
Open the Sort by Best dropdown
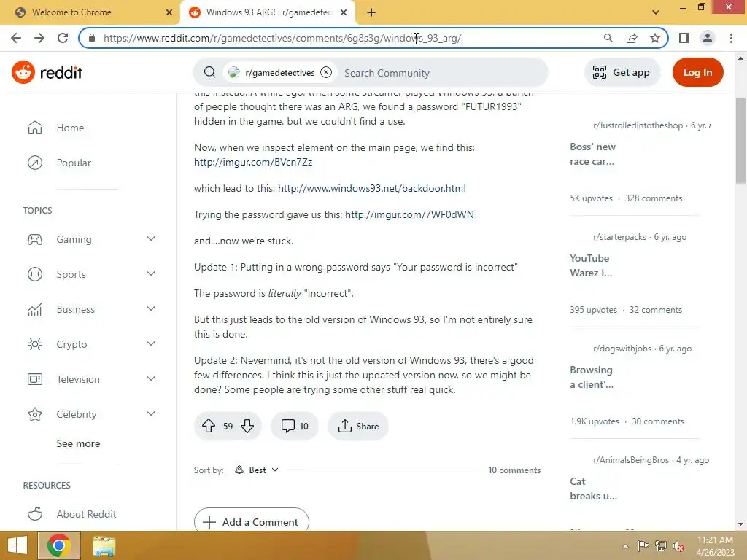(x=256, y=470)
